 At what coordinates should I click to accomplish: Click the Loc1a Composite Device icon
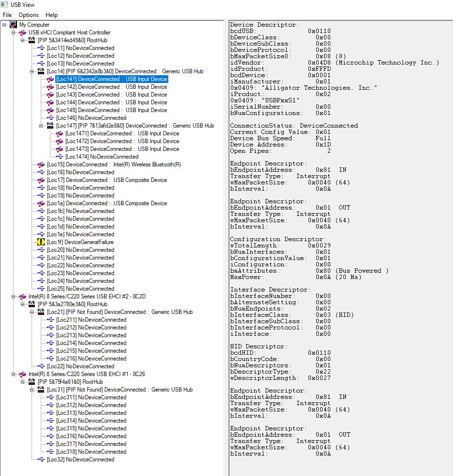[x=41, y=203]
